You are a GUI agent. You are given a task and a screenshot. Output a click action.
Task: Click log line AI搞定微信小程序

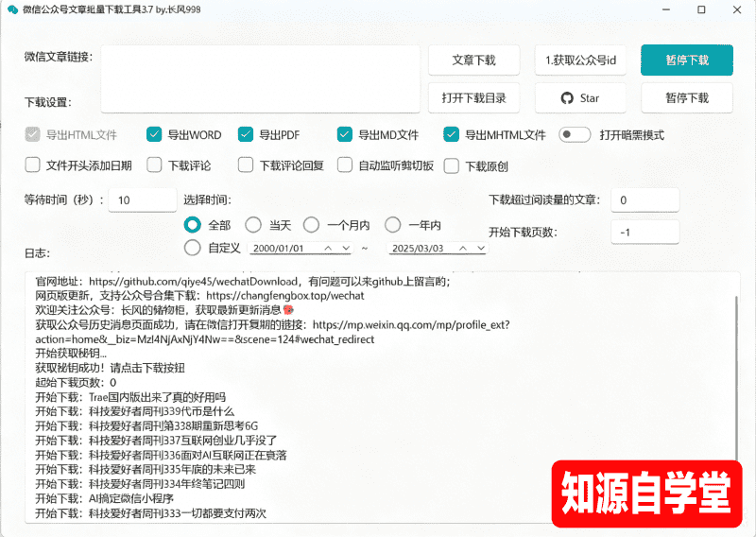pos(104,498)
